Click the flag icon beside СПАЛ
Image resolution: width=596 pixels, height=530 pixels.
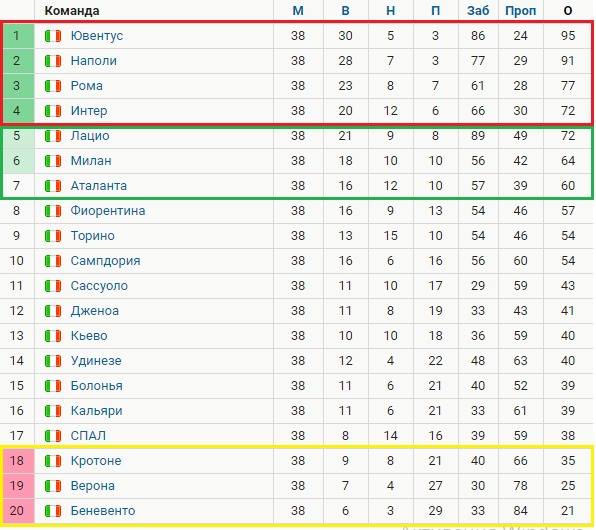53,436
